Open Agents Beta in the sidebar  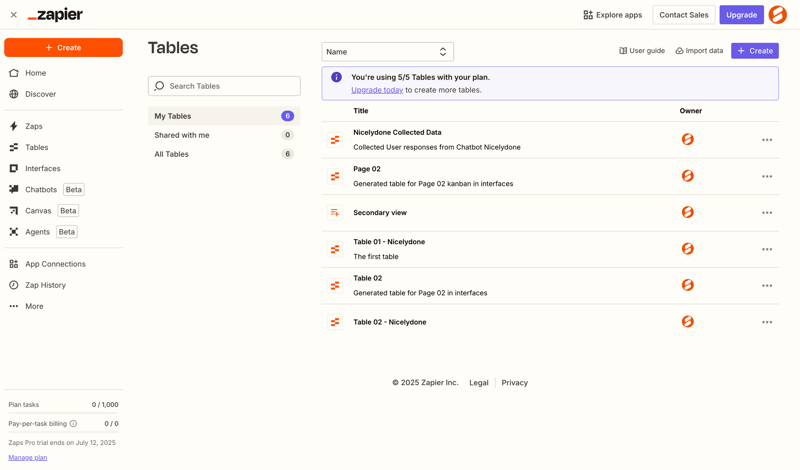63,232
